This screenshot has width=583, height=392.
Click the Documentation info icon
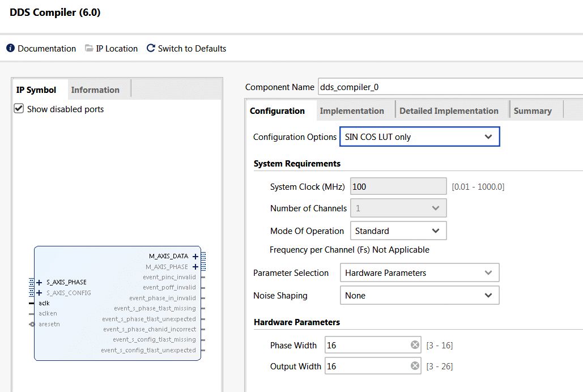[x=10, y=49]
